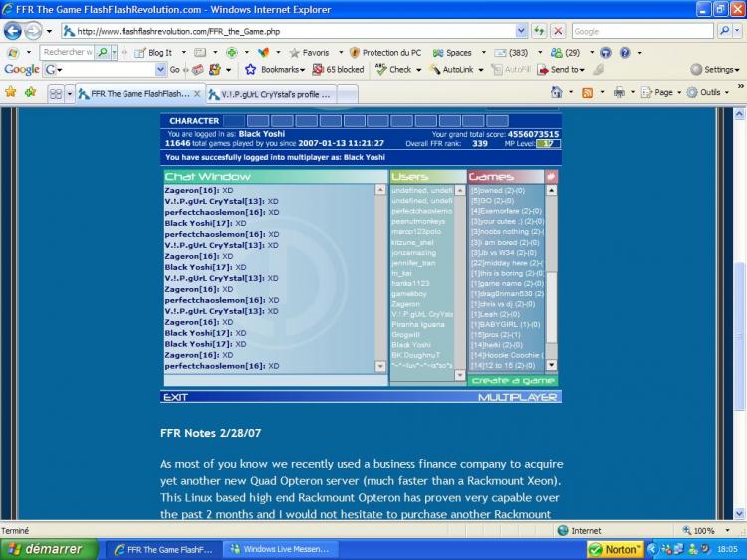
Task: Click the create a game button
Action: pyautogui.click(x=513, y=380)
